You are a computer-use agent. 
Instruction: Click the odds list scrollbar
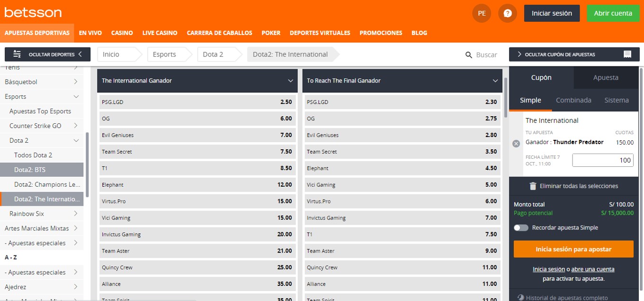[x=505, y=97]
